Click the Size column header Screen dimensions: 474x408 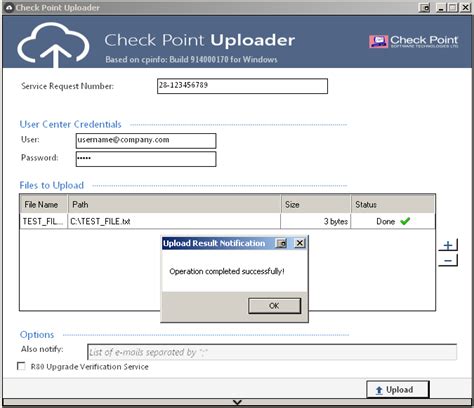pos(316,204)
